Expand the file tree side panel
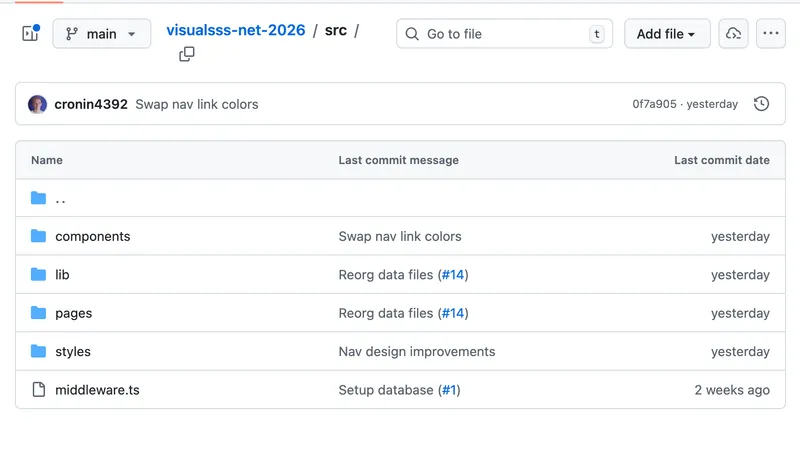Image resolution: width=800 pixels, height=449 pixels. pyautogui.click(x=30, y=34)
